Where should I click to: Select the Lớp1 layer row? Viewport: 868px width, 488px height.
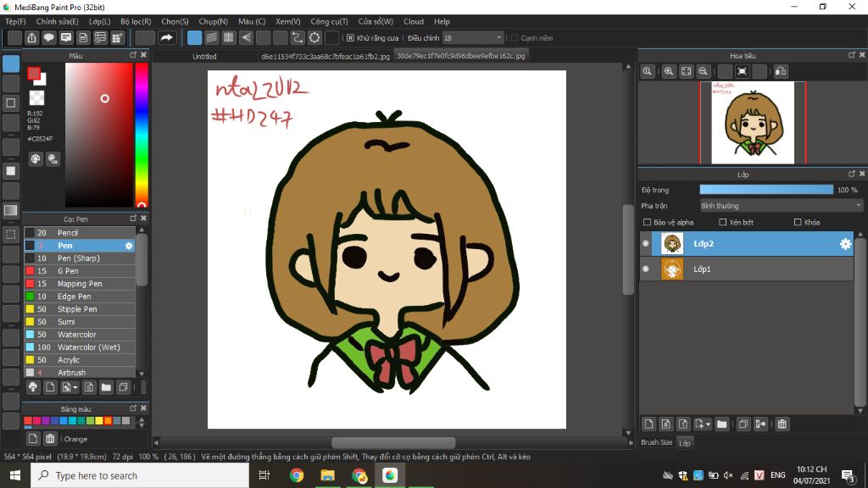point(746,269)
